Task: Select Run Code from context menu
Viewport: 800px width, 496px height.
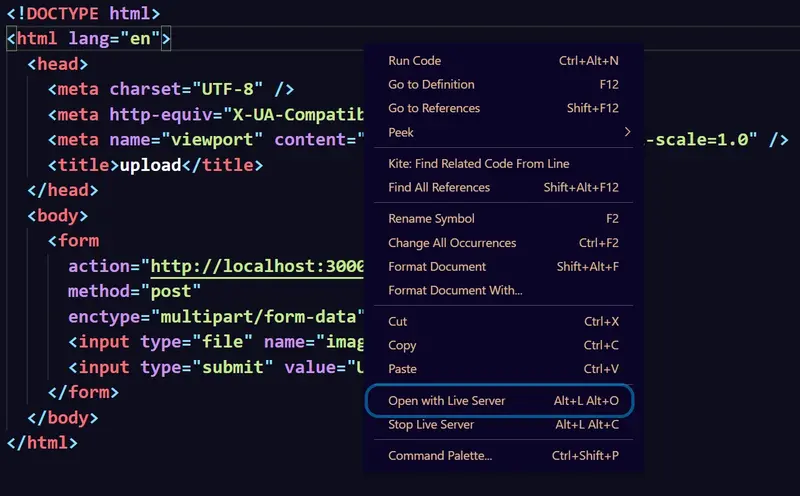Action: (x=415, y=61)
